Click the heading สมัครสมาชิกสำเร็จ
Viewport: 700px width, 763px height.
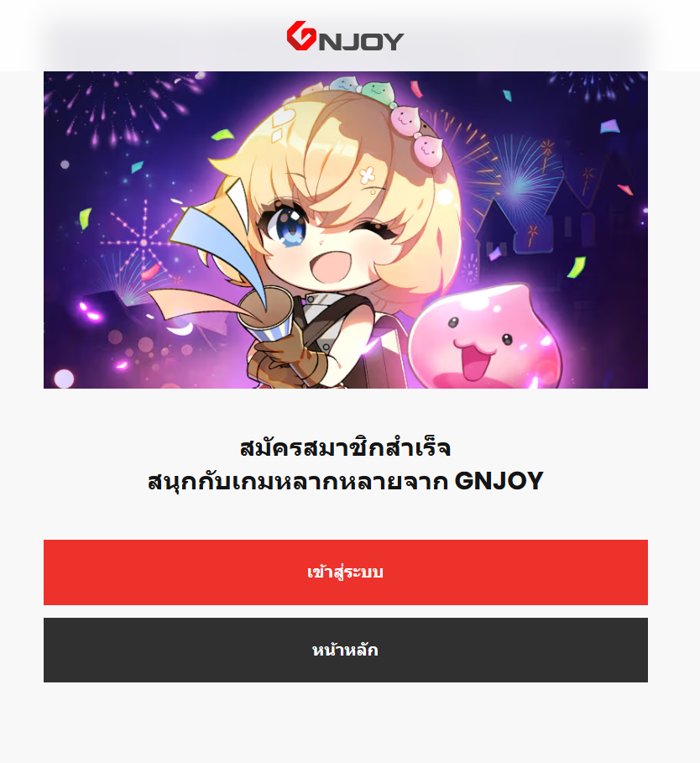345,447
